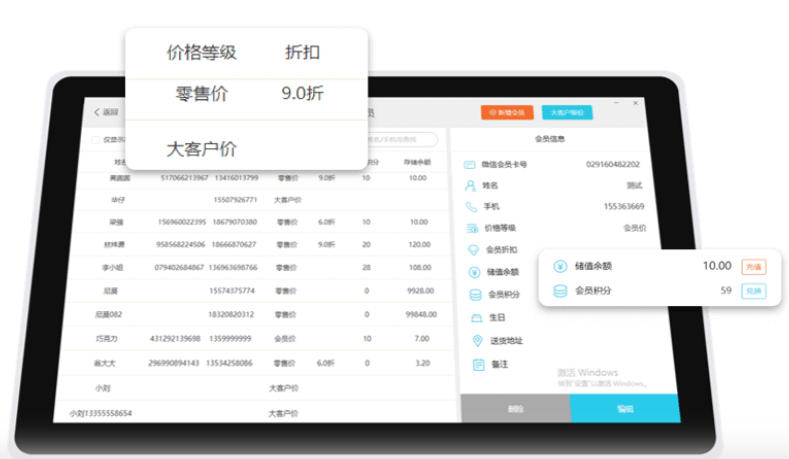This screenshot has height=459, width=789.
Task: Select member row with phone 15507926771
Action: coord(262,200)
